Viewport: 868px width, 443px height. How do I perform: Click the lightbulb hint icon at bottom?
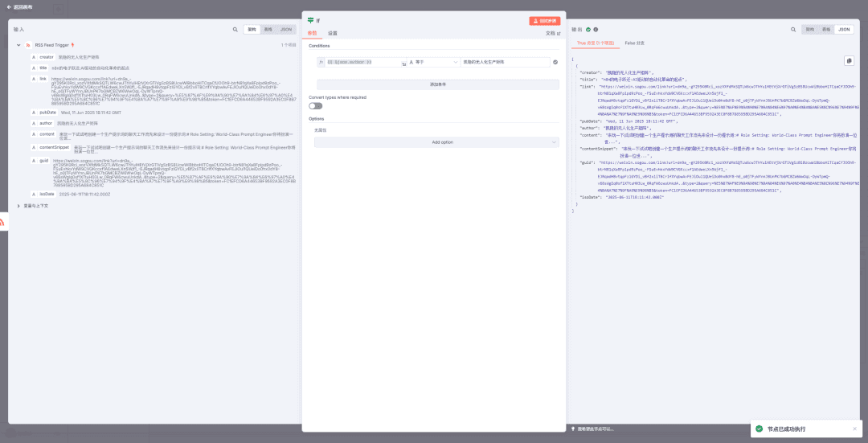pyautogui.click(x=573, y=429)
